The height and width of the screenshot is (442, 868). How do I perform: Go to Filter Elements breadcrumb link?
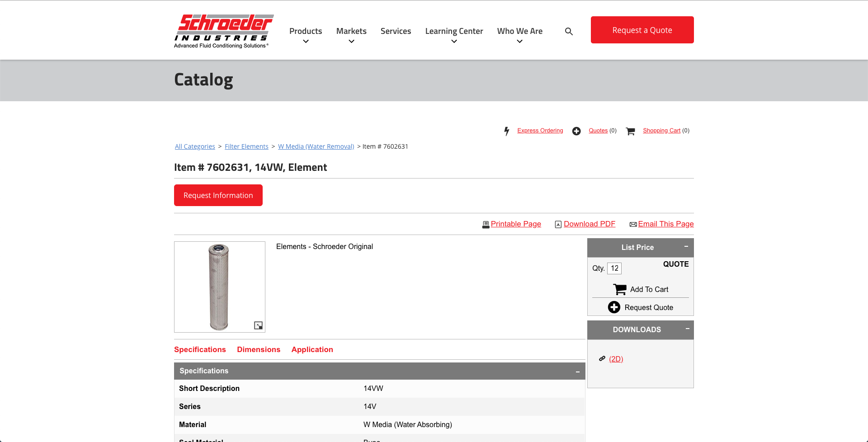246,146
